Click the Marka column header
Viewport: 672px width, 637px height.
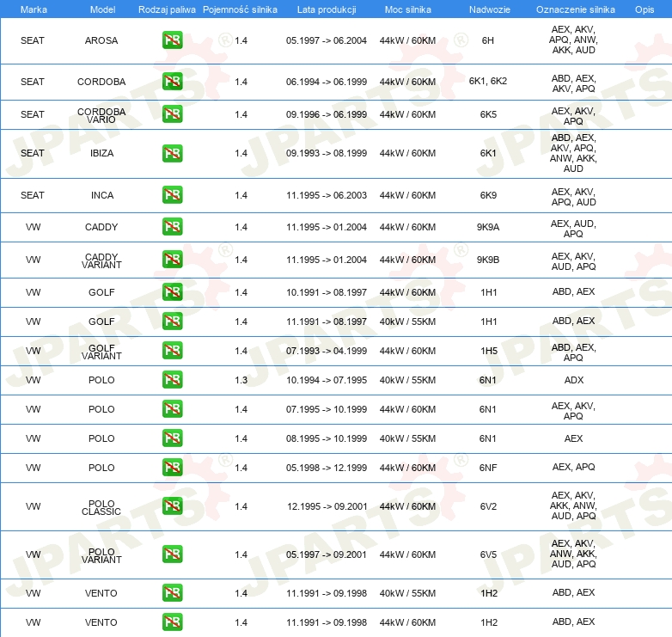(34, 9)
